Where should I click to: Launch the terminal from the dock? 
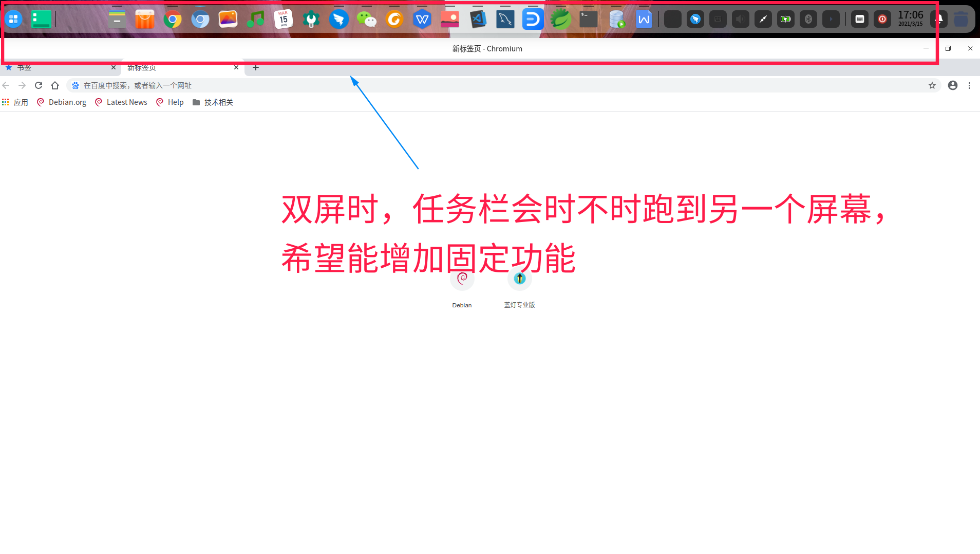pyautogui.click(x=589, y=20)
